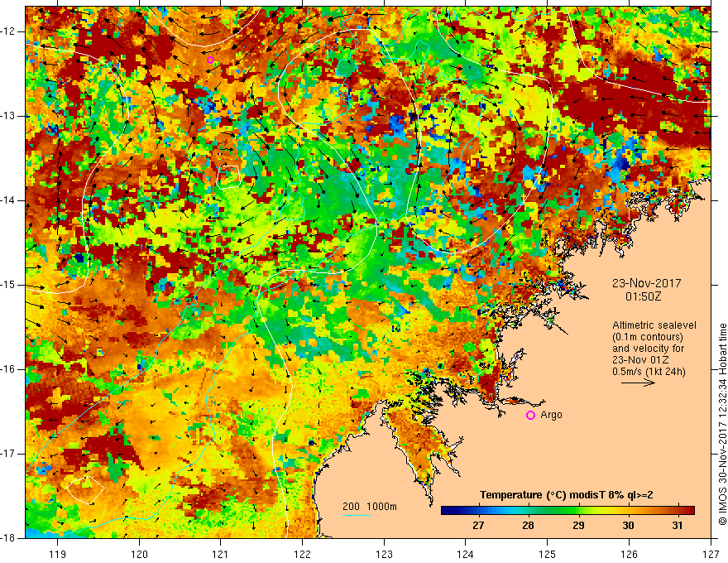
Task: Click 'Altimetric sealevel' caption text
Action: pyautogui.click(x=654, y=325)
